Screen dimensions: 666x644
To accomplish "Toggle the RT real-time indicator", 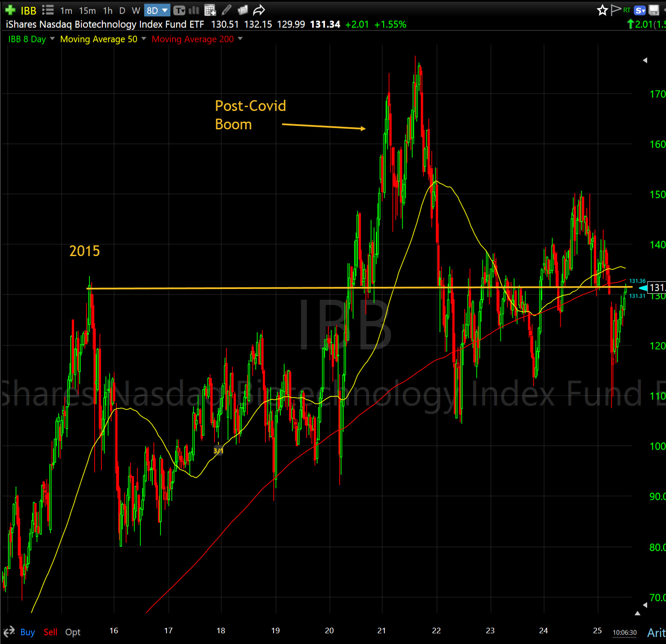I will (x=627, y=10).
